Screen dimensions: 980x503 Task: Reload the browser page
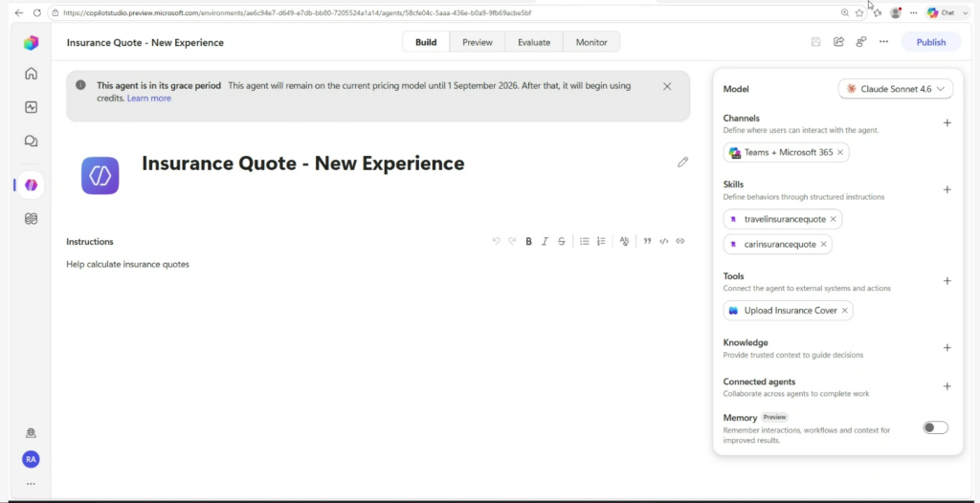[x=37, y=12]
